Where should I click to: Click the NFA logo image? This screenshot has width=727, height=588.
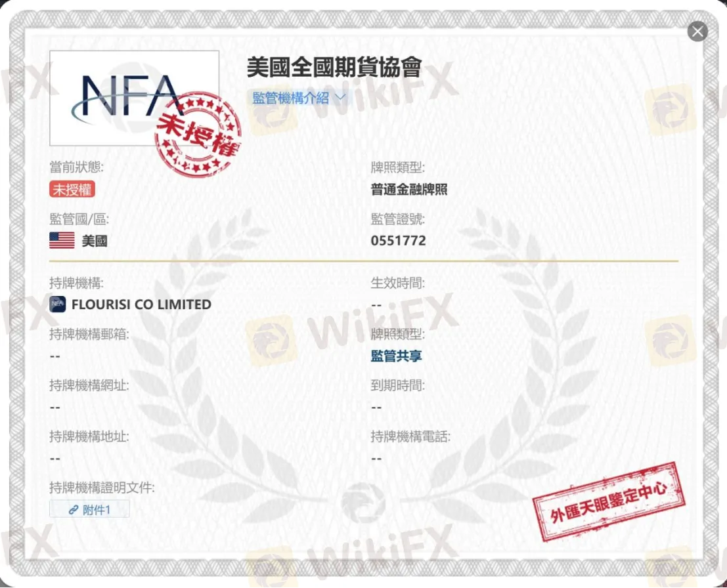click(x=134, y=98)
